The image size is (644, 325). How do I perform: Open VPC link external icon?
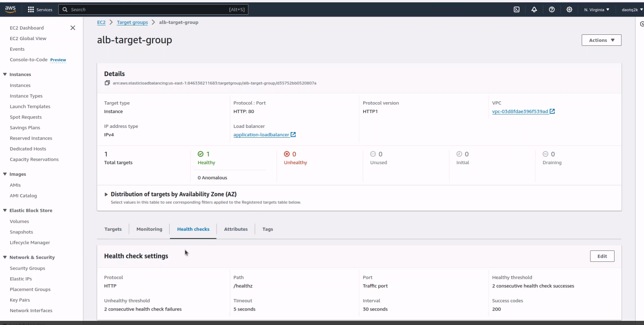point(552,111)
